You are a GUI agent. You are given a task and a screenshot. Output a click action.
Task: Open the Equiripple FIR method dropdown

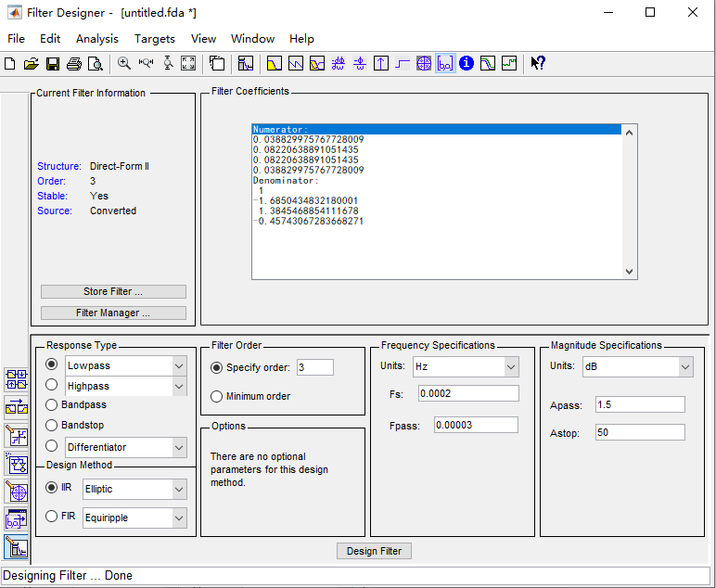pos(179,518)
